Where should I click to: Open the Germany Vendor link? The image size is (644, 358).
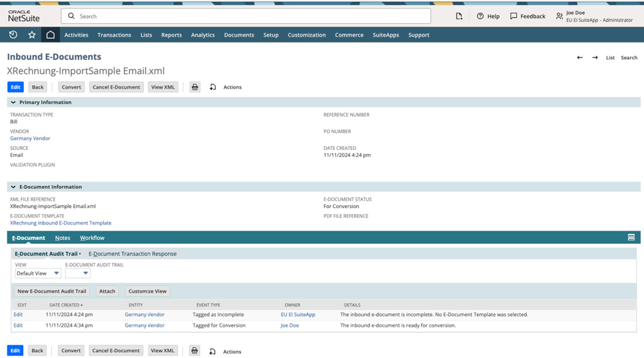(x=30, y=138)
